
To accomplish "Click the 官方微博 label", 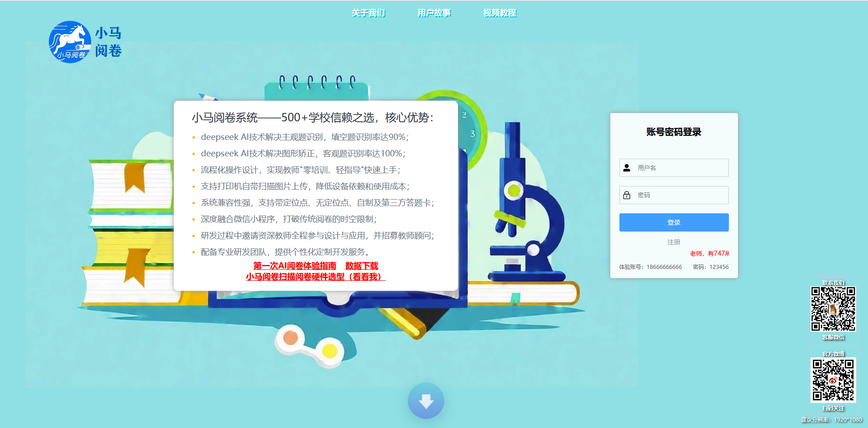I will pos(833,354).
